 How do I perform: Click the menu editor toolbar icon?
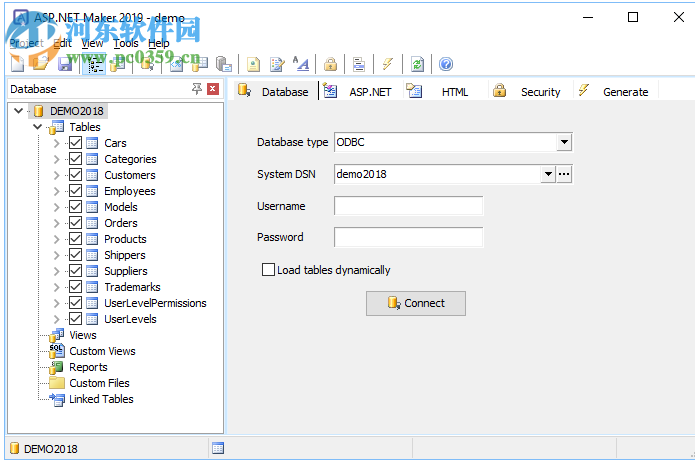pos(359,65)
